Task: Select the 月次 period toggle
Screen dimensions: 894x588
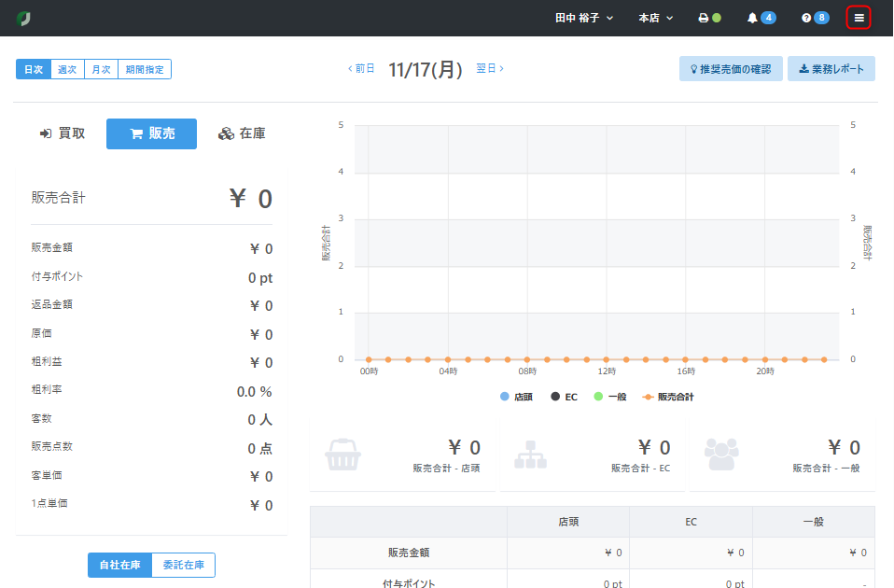Action: [x=101, y=70]
